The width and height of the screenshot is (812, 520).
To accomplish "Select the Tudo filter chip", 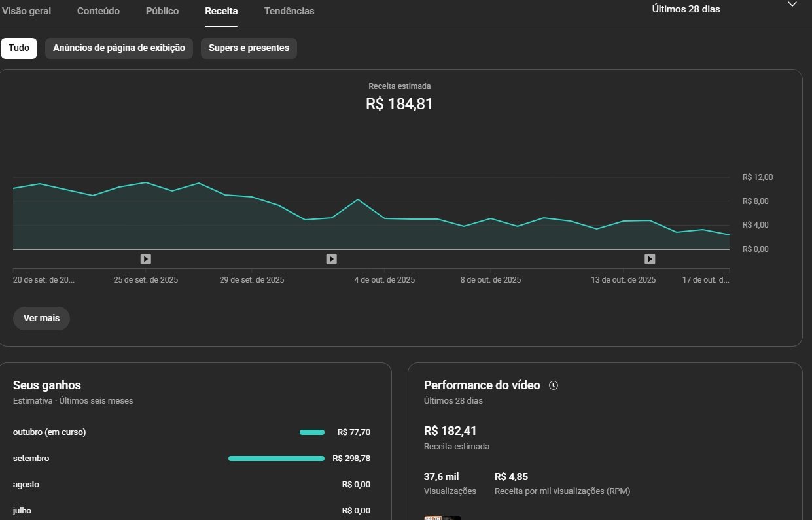I will (x=19, y=48).
